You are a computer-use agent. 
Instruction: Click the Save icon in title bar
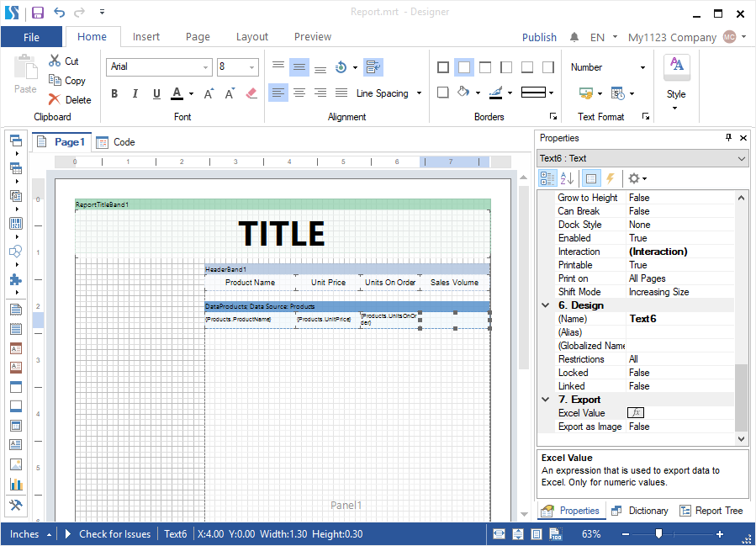[38, 12]
